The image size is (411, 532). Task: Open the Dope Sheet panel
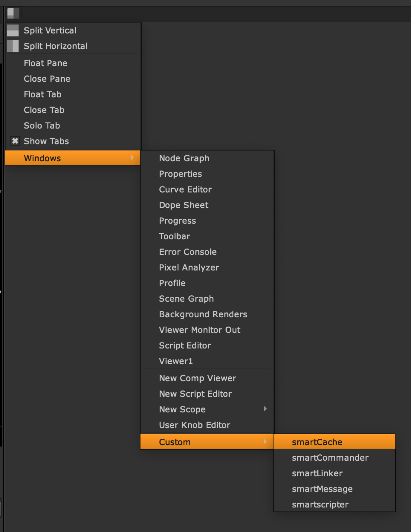(184, 205)
